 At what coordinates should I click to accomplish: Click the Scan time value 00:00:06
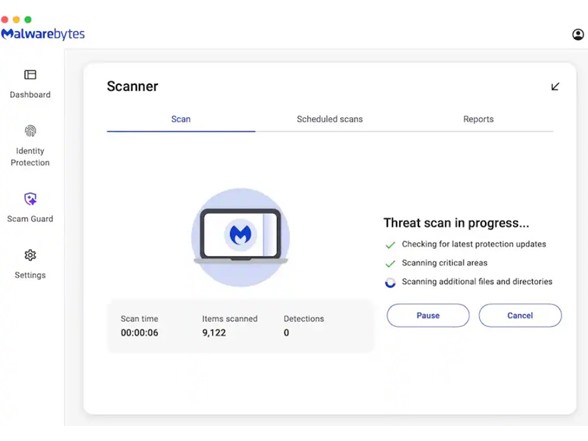[140, 333]
